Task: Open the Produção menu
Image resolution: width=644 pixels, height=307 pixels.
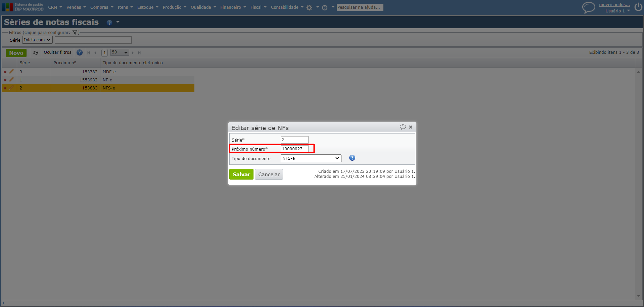Action: click(175, 7)
